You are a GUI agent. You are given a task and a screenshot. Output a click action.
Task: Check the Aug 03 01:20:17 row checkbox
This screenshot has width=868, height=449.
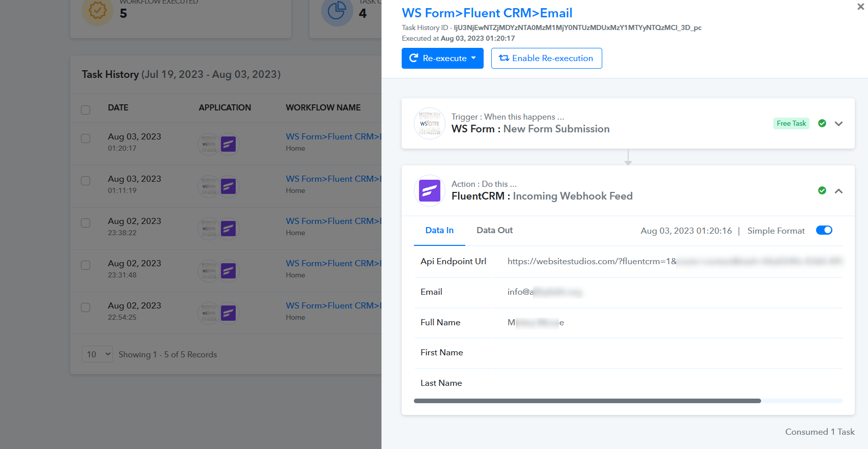coord(86,138)
